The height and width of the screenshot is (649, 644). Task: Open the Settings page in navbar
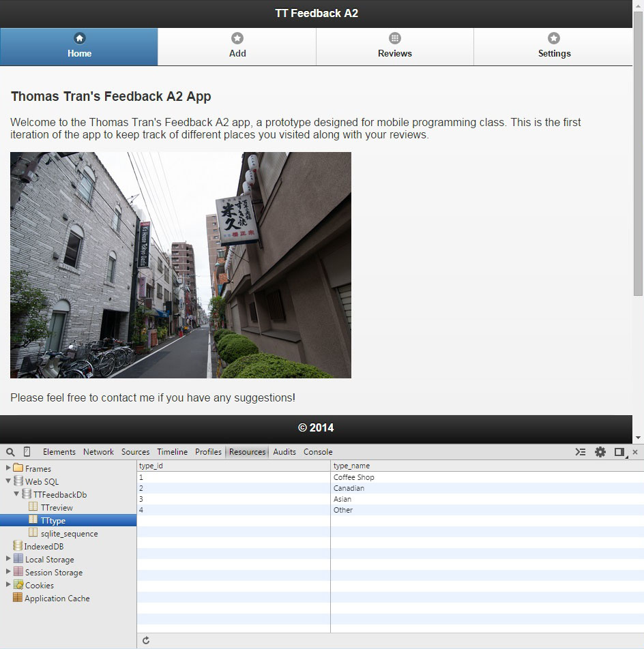click(x=554, y=46)
